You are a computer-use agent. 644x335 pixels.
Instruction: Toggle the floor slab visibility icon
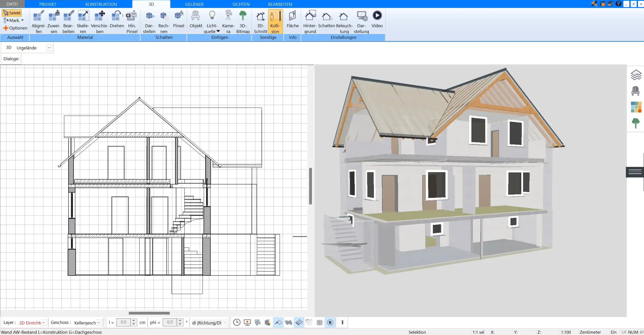coord(299,322)
